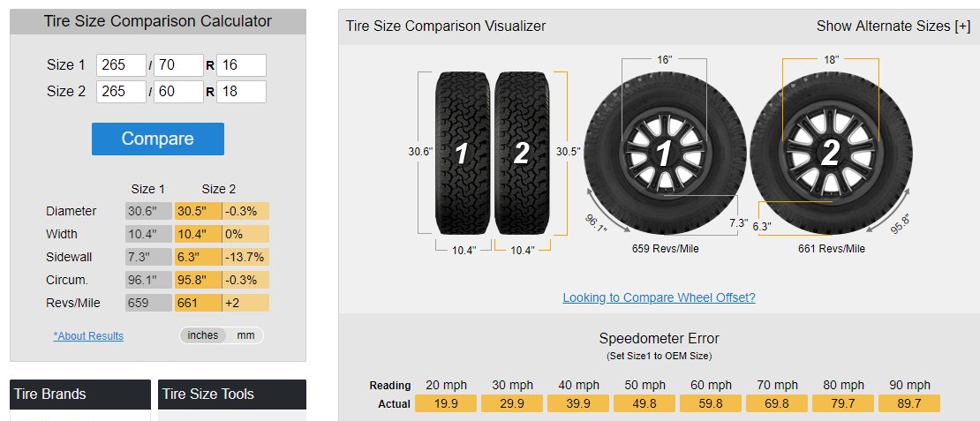980x421 pixels.
Task: Click the sidewall -13.7% difference cell
Action: tap(245, 257)
